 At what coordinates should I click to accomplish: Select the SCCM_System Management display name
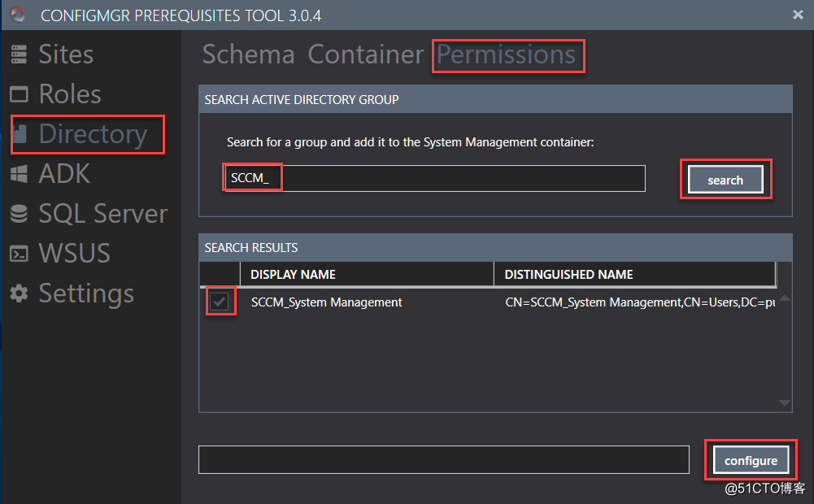tap(327, 302)
